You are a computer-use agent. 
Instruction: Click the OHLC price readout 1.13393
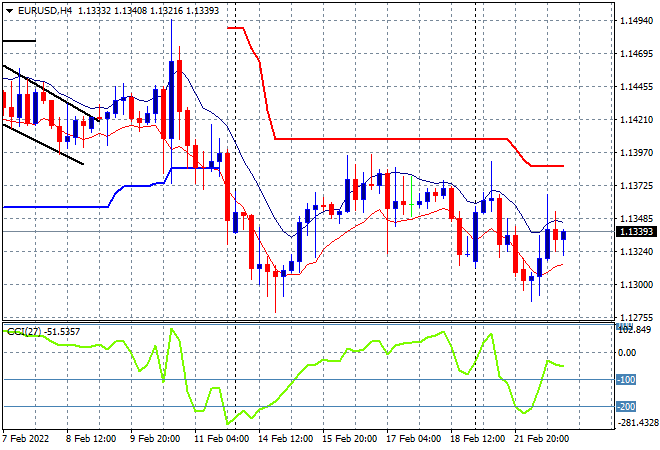click(202, 11)
